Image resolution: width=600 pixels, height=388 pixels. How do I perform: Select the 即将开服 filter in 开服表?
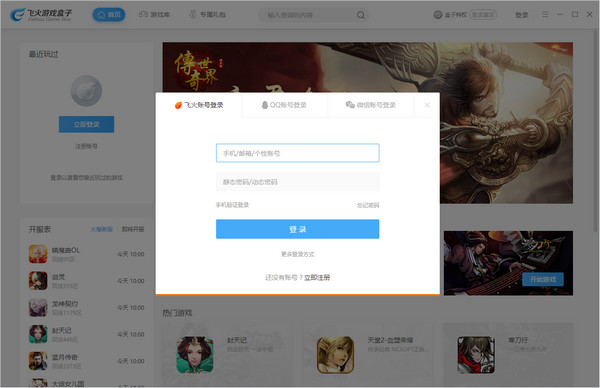pos(133,229)
